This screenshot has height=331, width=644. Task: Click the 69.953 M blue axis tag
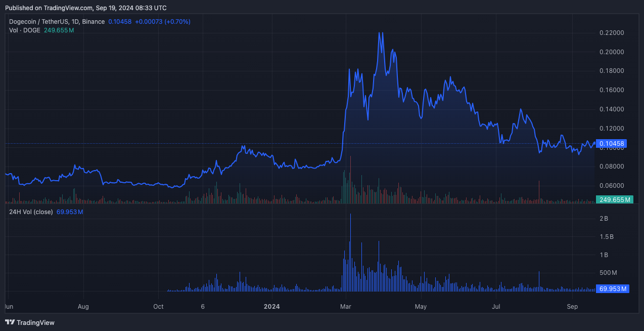pyautogui.click(x=613, y=289)
